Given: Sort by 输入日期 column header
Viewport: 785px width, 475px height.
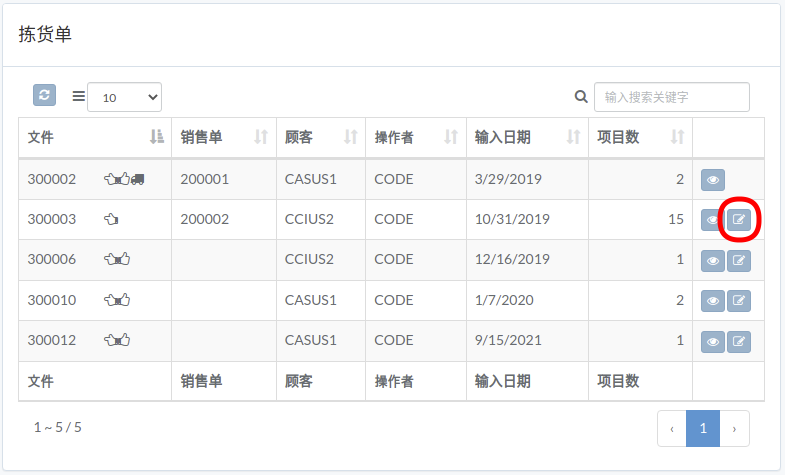Looking at the screenshot, I should tap(527, 137).
